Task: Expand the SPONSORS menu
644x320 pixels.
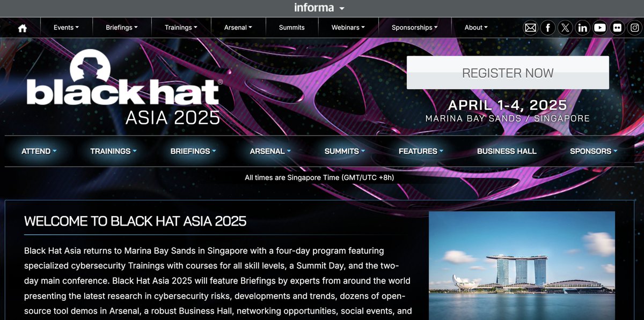Action: (594, 151)
